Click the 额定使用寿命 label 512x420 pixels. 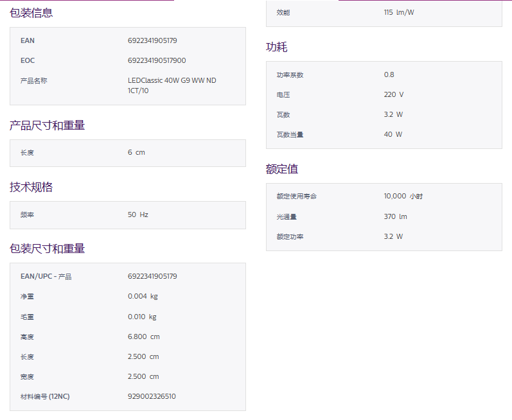pyautogui.click(x=297, y=196)
